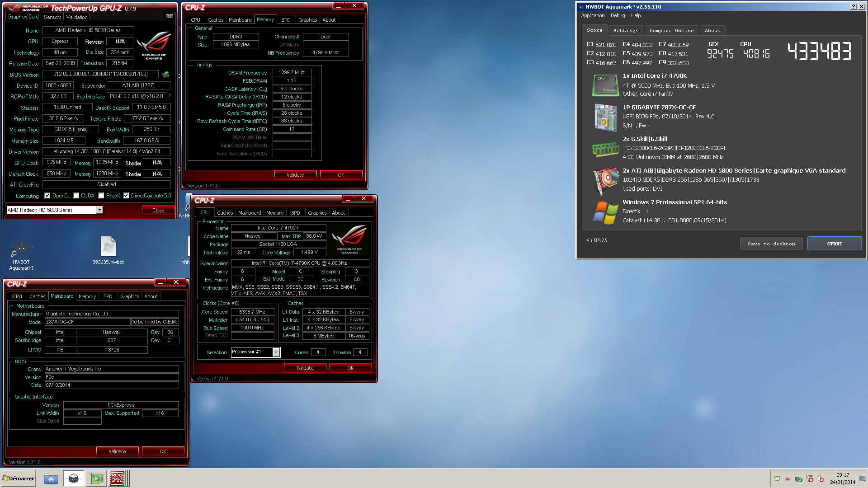868x488 pixels.
Task: Toggle the PhysX checkbox
Action: pos(101,196)
